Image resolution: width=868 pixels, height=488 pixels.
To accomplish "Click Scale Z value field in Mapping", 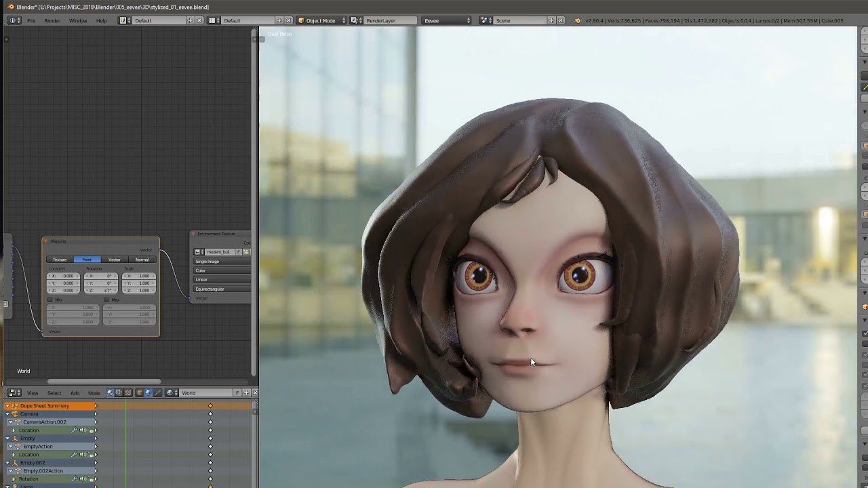I will (139, 290).
